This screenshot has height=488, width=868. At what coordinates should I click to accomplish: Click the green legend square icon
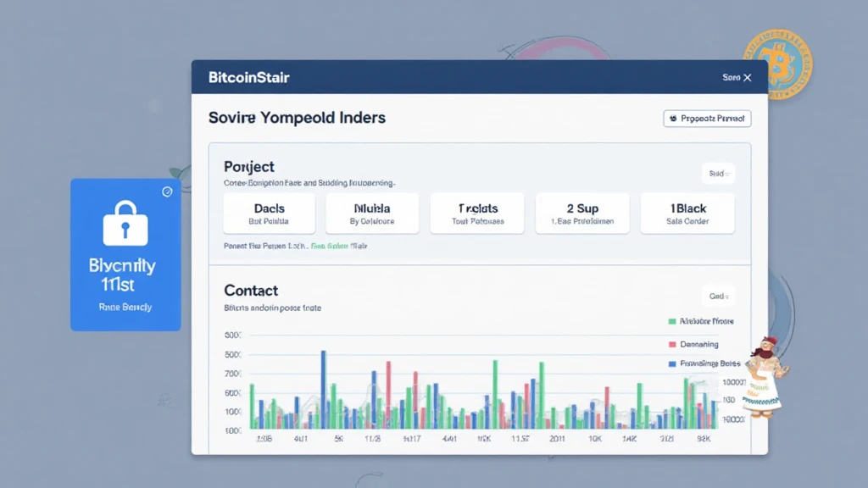(672, 321)
